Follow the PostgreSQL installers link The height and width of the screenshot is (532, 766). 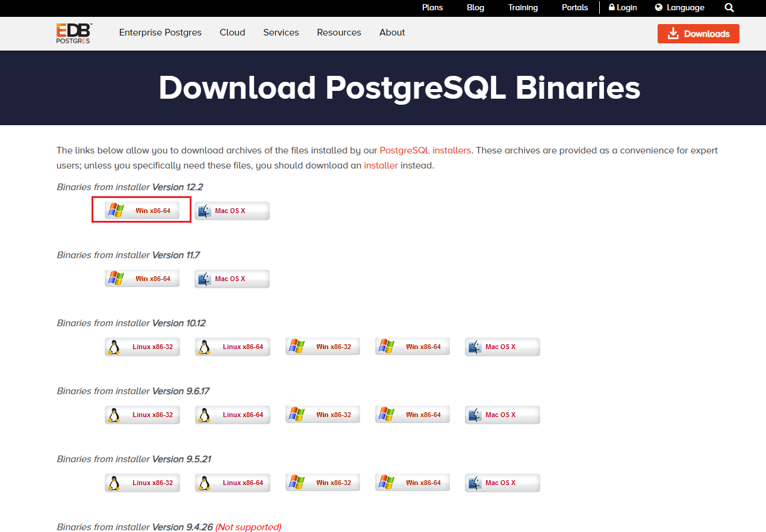click(425, 150)
